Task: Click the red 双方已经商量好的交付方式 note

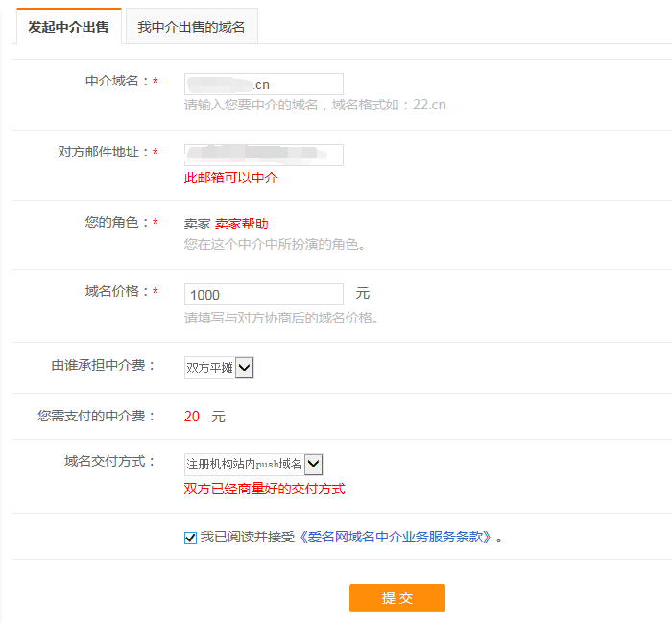Action: tap(264, 489)
